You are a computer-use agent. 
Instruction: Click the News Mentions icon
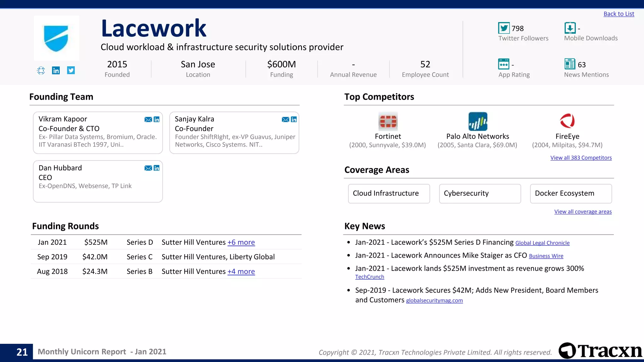[x=570, y=64]
